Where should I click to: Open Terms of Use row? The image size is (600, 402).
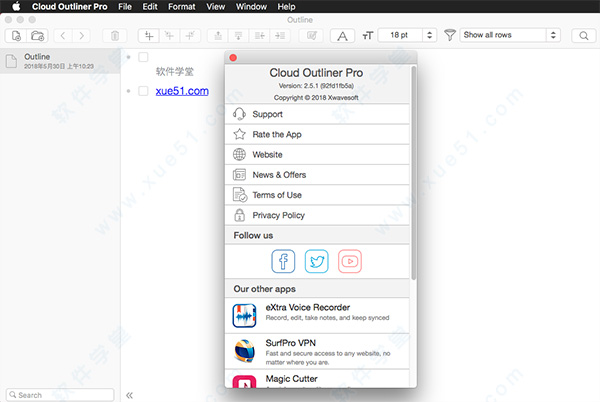coord(317,195)
